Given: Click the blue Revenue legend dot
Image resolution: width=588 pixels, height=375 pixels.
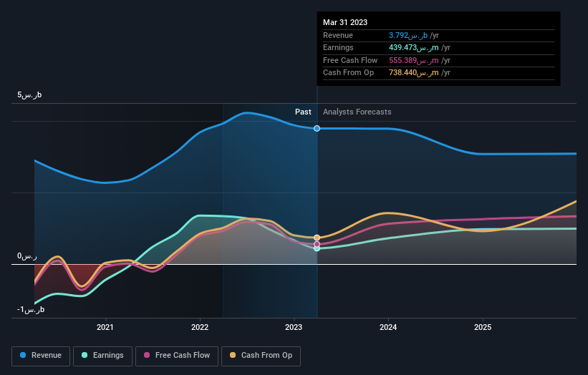Looking at the screenshot, I should coord(23,355).
